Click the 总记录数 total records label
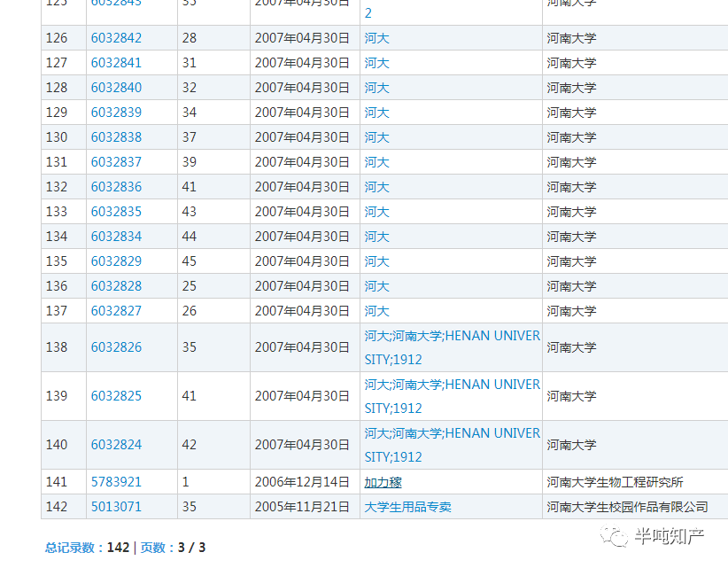The image size is (728, 568). point(74,548)
